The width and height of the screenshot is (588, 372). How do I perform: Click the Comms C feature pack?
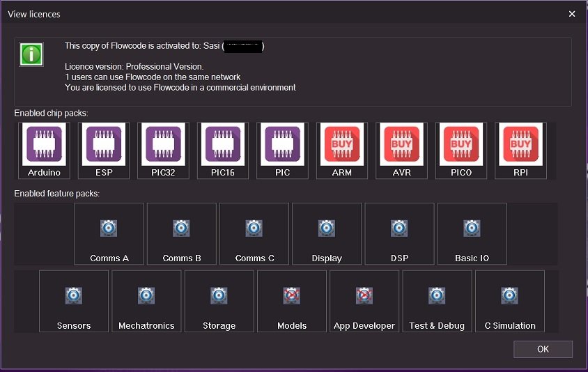[x=254, y=228]
